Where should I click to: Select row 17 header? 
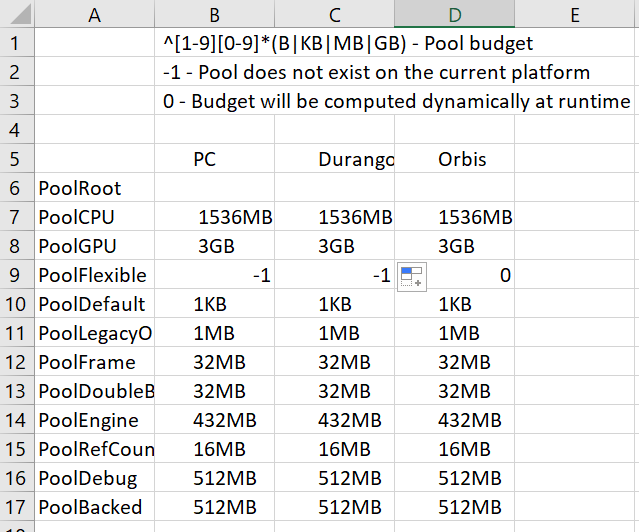click(x=17, y=506)
